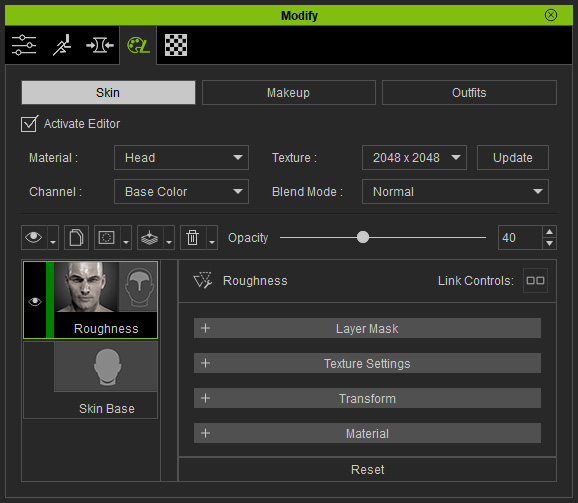Click the eye visibility toolbar icon
Viewport: 578px width, 503px height.
pyautogui.click(x=34, y=238)
